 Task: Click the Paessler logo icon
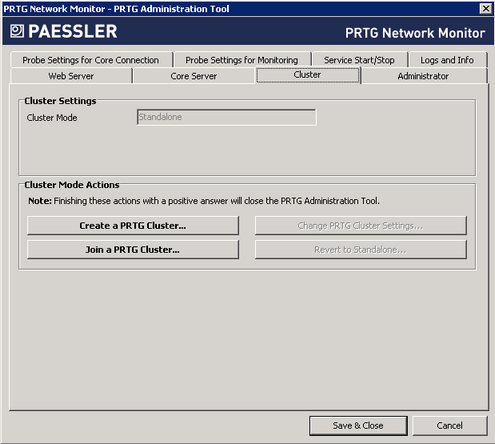coord(17,31)
